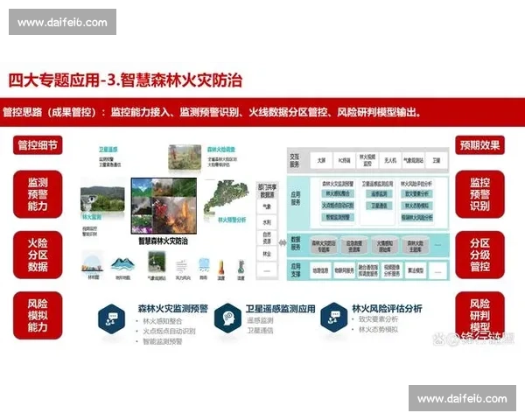
Task: Click the 火情感知原始库 database cylinder
Action: [x=384, y=246]
